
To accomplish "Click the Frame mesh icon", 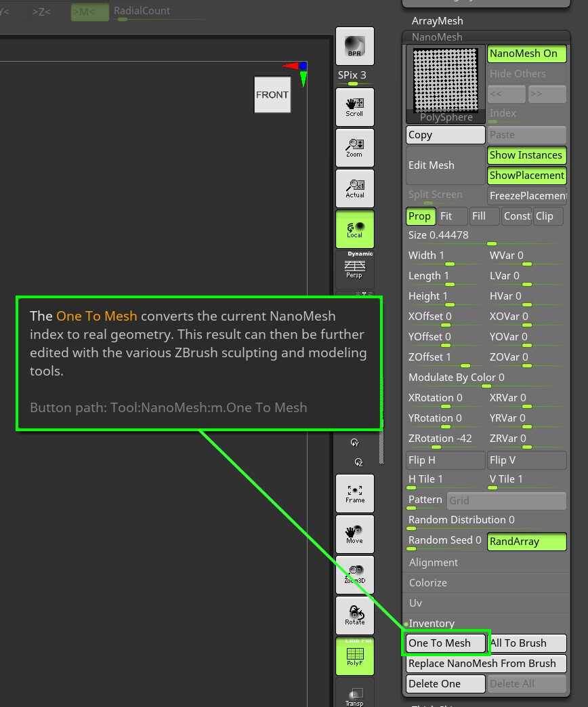I will point(354,493).
